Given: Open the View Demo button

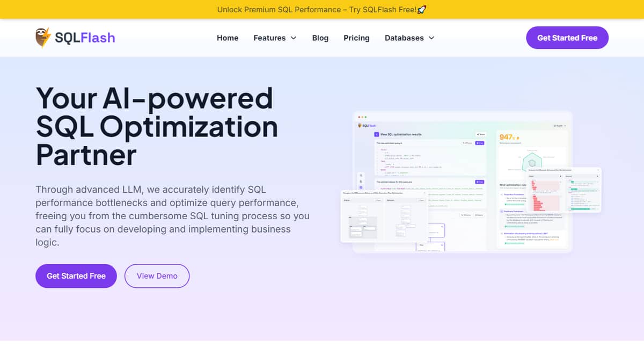Looking at the screenshot, I should 157,276.
